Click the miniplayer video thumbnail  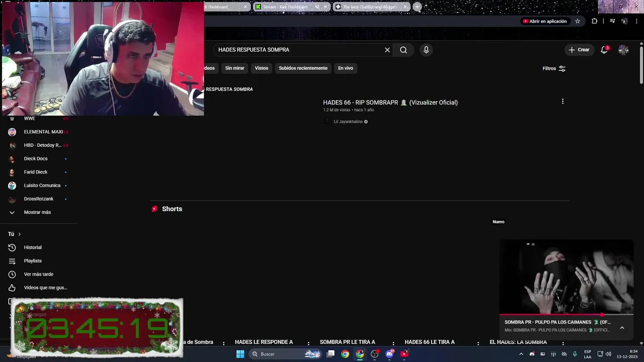pos(567,277)
